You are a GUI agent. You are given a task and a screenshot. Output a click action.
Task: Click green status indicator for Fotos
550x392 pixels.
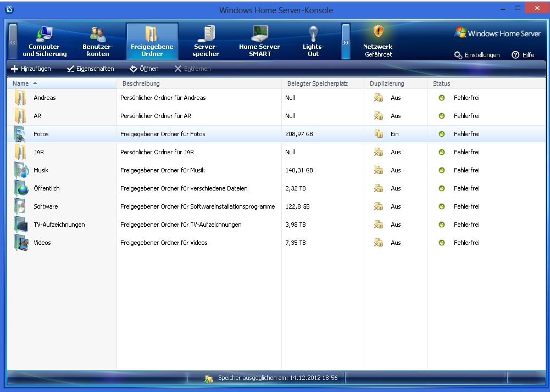pos(442,134)
